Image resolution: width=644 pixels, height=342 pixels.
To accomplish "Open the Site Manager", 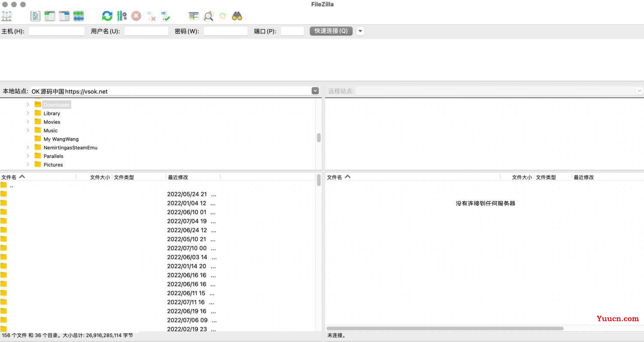I will (x=7, y=16).
